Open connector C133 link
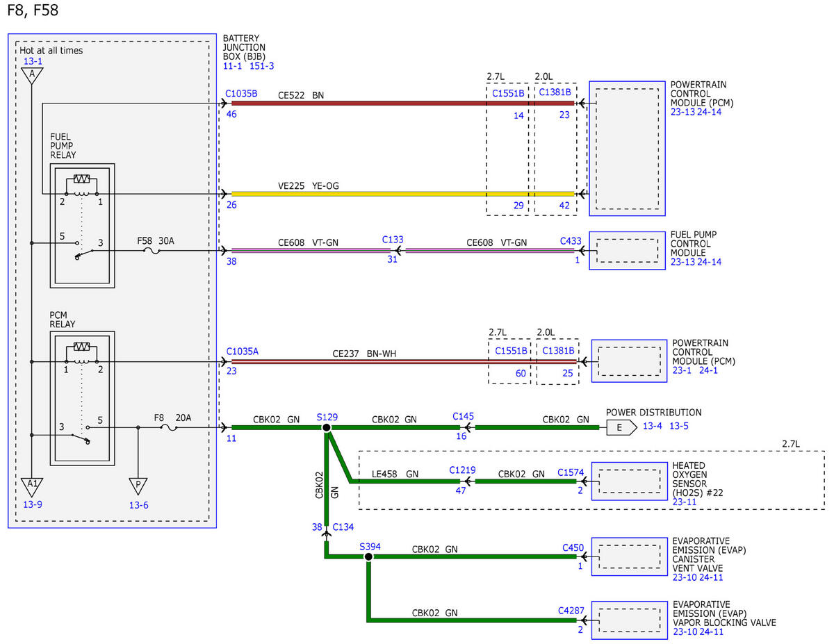This screenshot has width=834, height=644. (x=393, y=239)
